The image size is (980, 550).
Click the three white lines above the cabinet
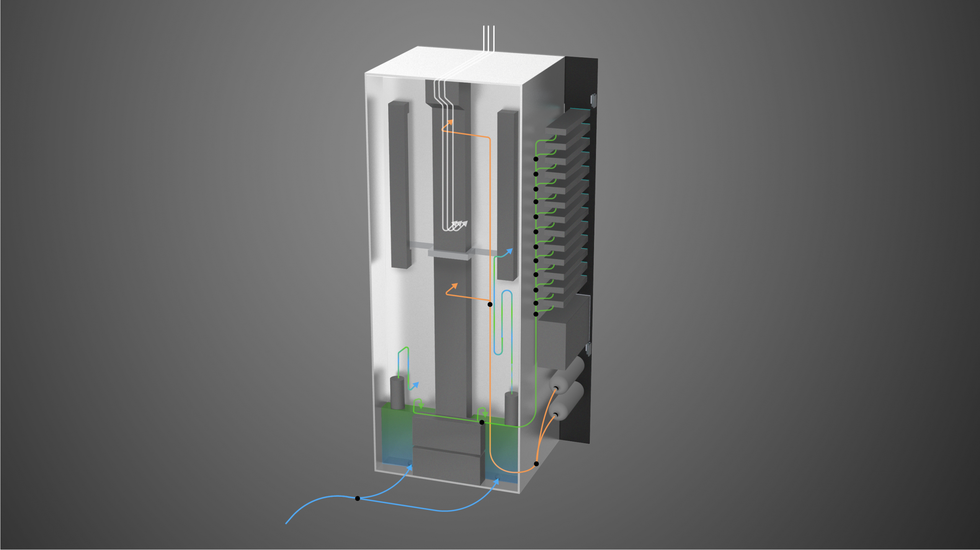point(489,38)
